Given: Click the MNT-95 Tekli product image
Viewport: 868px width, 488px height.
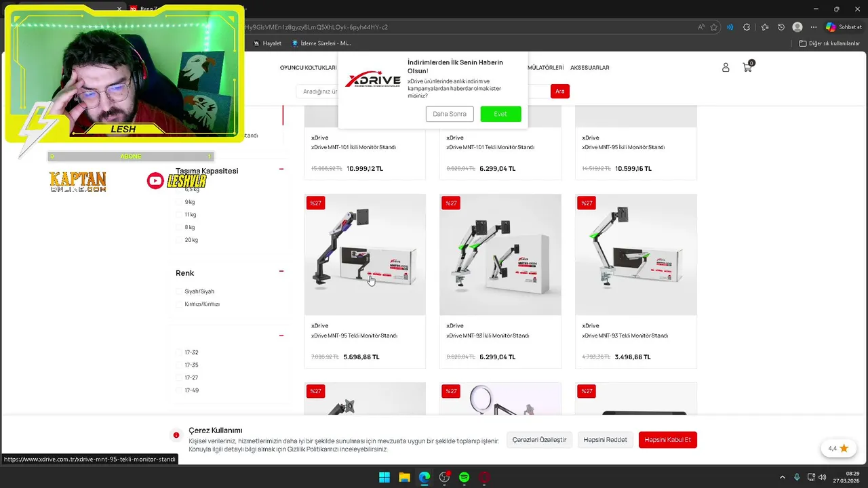Looking at the screenshot, I should [365, 255].
